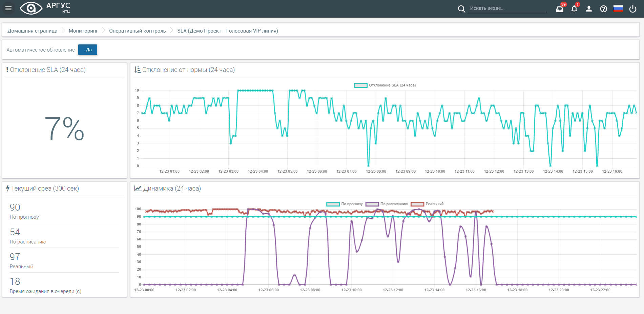Open the hamburger navigation menu
This screenshot has width=644, height=314.
pos(8,8)
